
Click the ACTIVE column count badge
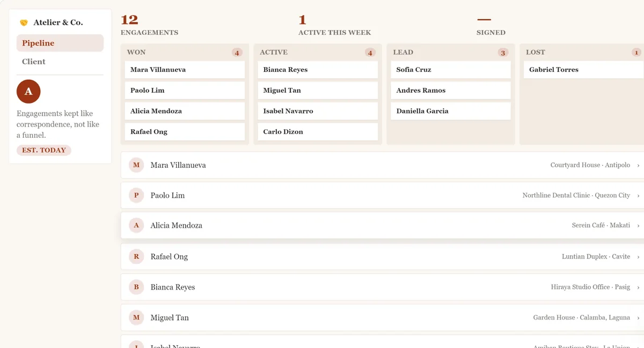point(370,53)
